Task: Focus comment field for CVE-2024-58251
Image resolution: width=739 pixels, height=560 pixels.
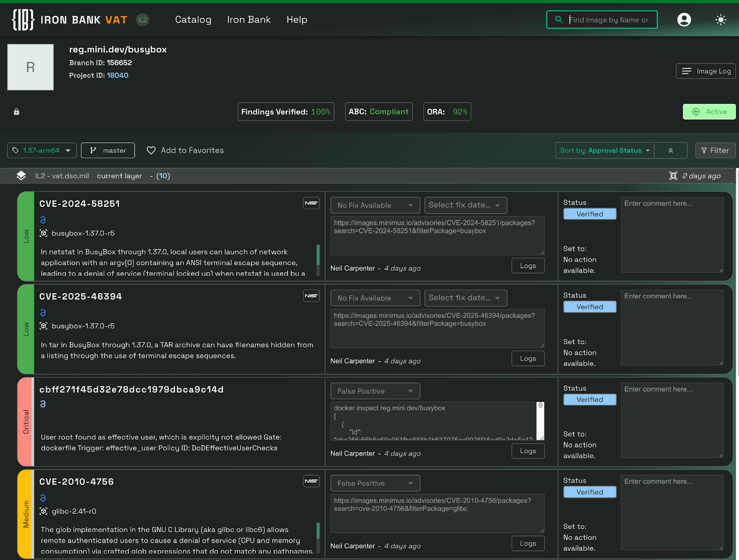Action: click(x=672, y=235)
